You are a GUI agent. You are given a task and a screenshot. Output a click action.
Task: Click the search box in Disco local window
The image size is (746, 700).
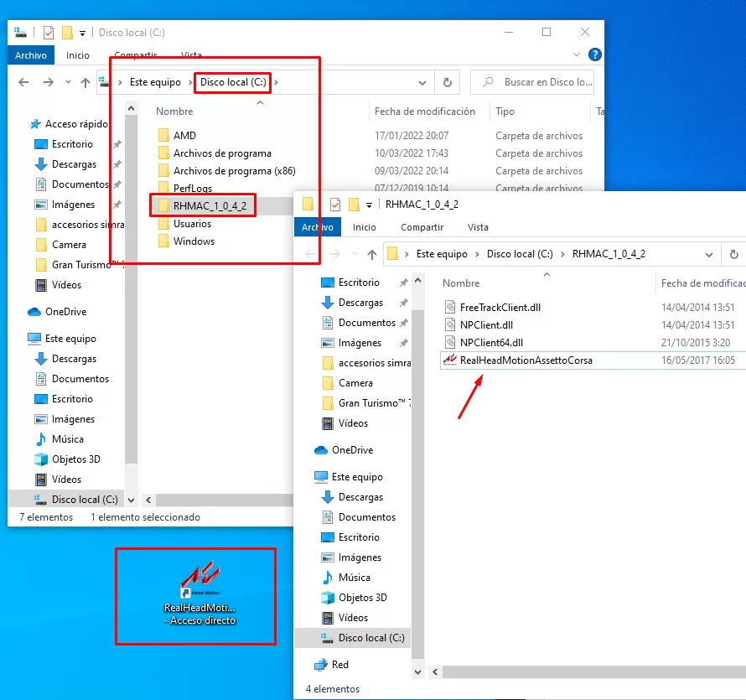(x=532, y=82)
